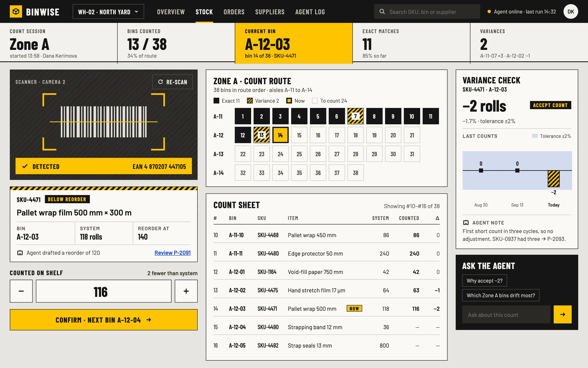Select route bin 21 in aisle A-12
This screenshot has height=368, width=588.
[x=412, y=135]
